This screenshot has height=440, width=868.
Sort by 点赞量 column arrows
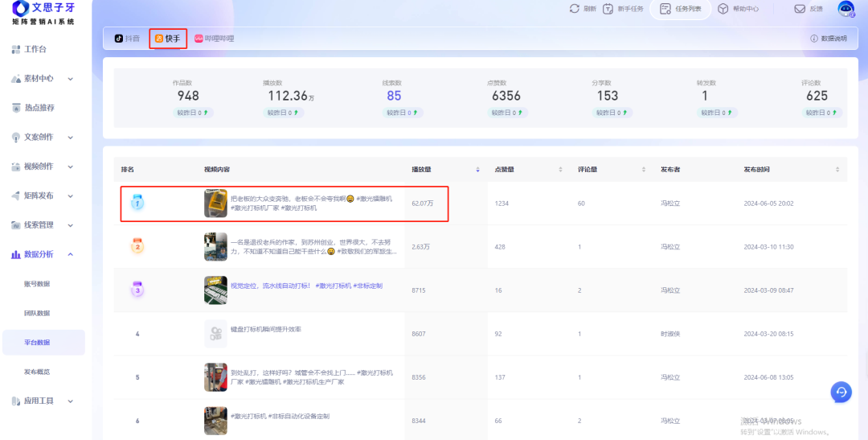(561, 170)
